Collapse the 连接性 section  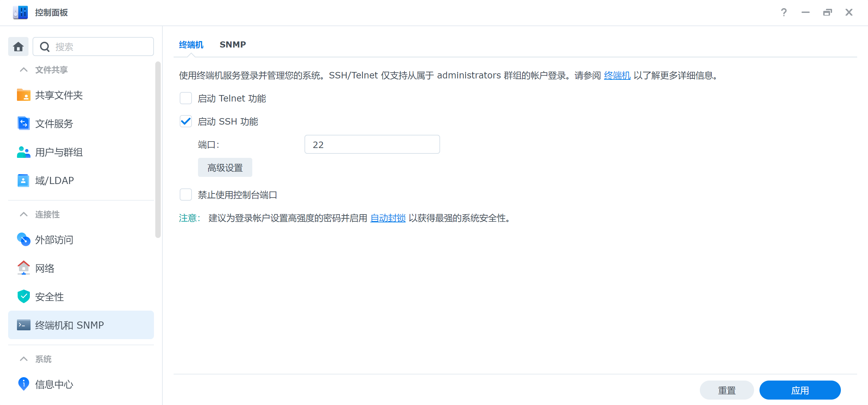pos(24,215)
